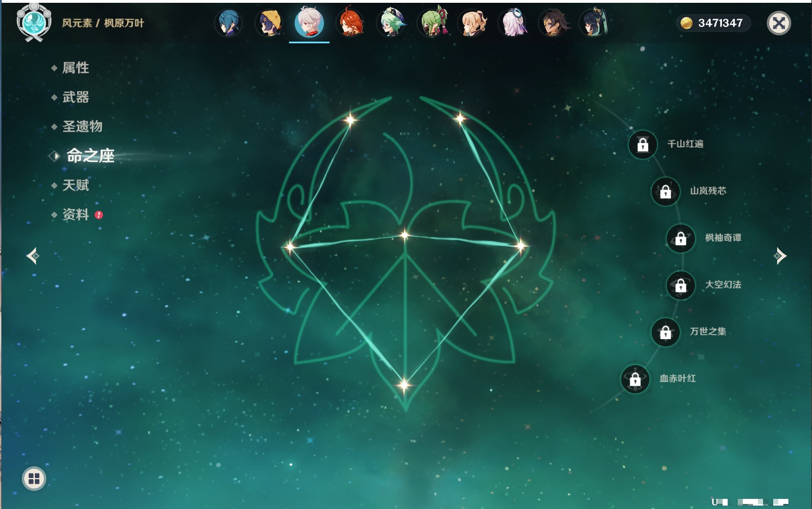
Task: Open the locked 万世之集 constellation node
Action: (x=666, y=332)
